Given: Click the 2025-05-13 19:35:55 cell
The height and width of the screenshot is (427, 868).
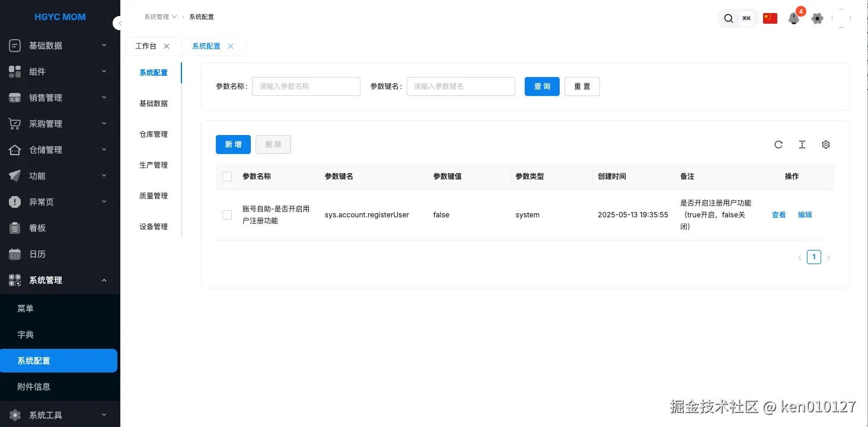Looking at the screenshot, I should pyautogui.click(x=633, y=215).
